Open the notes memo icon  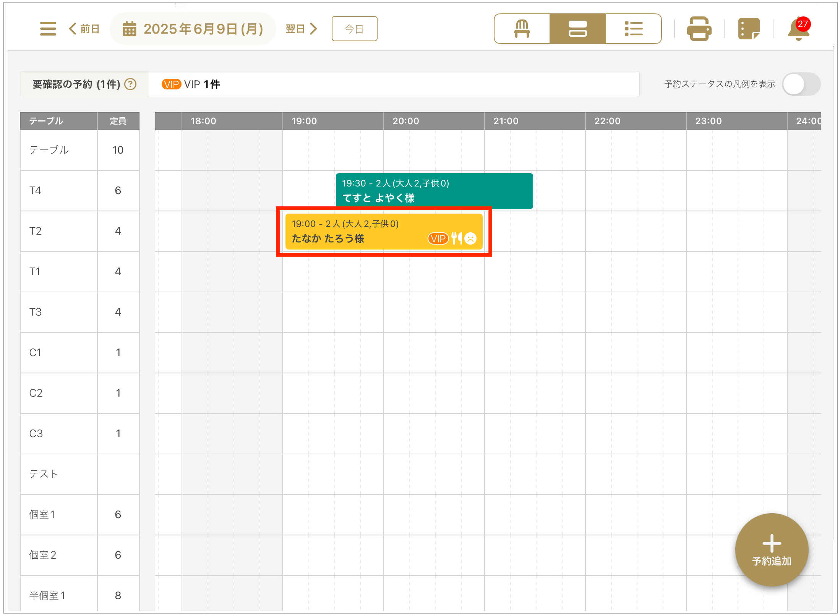point(748,29)
